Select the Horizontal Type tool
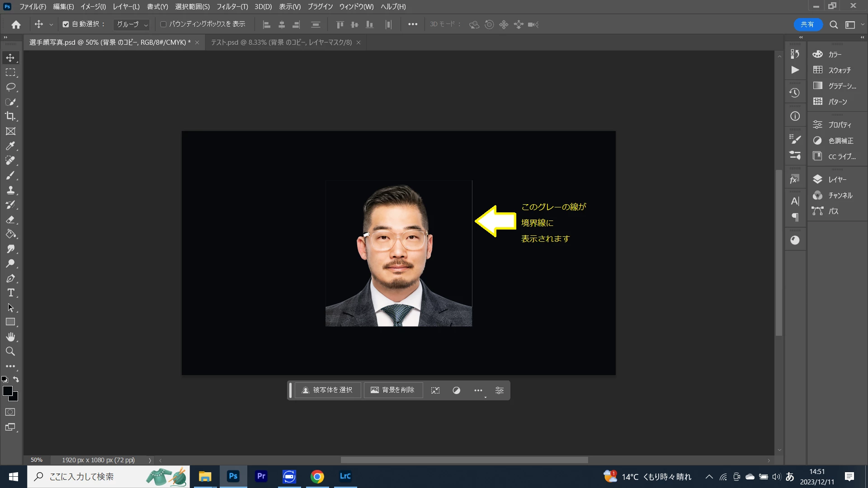This screenshot has height=488, width=868. (10, 293)
